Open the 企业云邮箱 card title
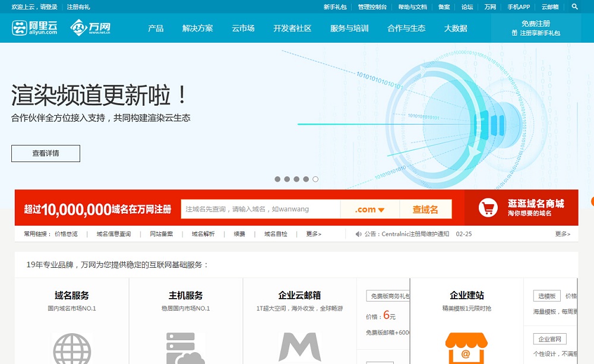 (299, 295)
